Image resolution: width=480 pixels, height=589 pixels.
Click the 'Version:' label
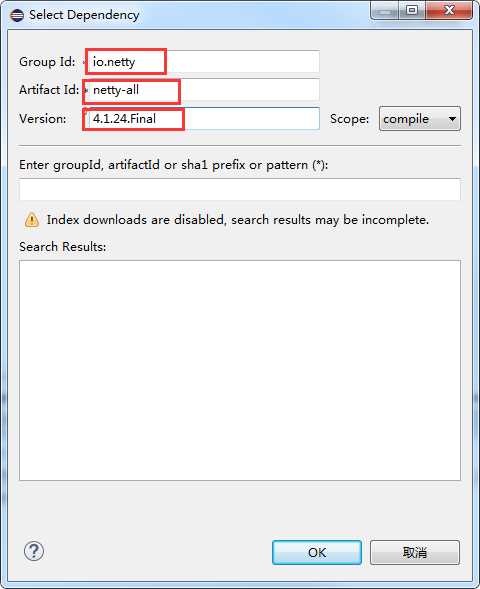click(x=43, y=119)
